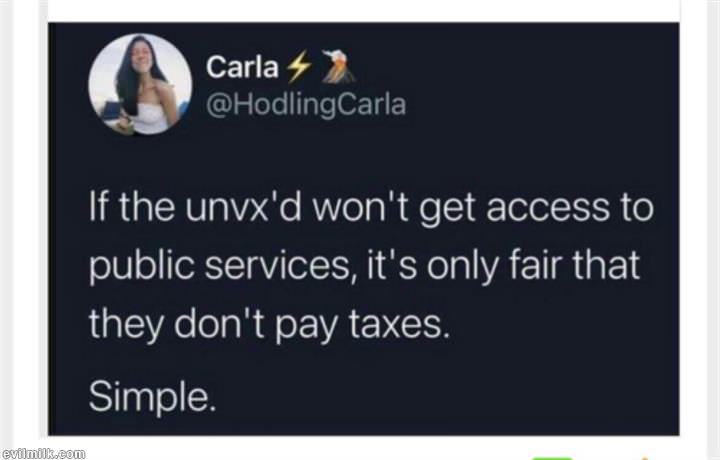The width and height of the screenshot is (720, 460).
Task: Click the lightning bolt emoji beside Carla
Action: coord(297,67)
